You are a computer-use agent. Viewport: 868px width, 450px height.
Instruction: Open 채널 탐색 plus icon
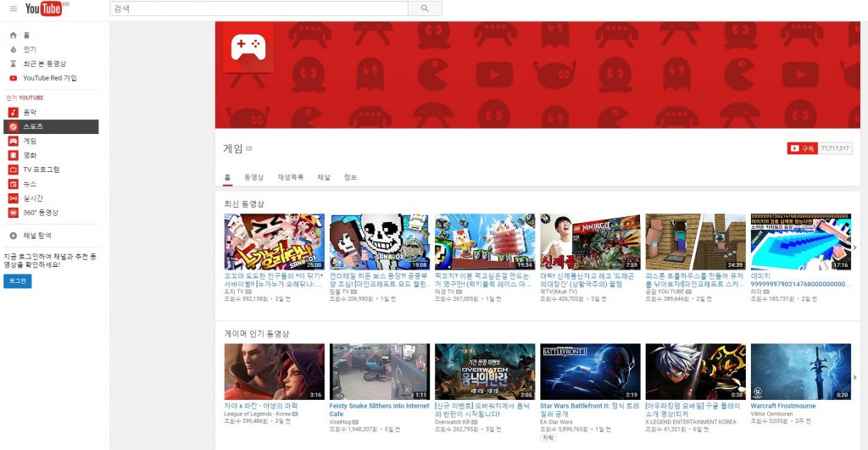14,236
